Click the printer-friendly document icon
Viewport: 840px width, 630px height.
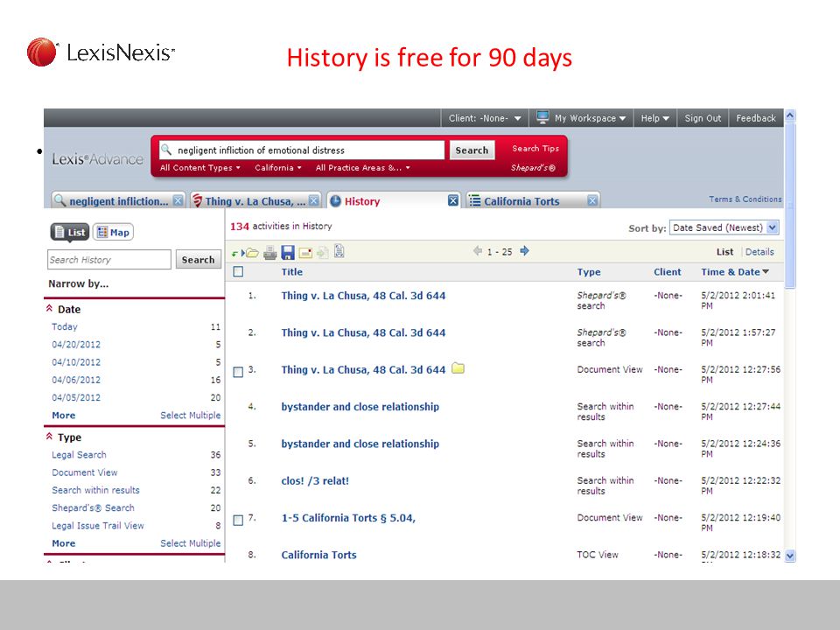point(339,251)
